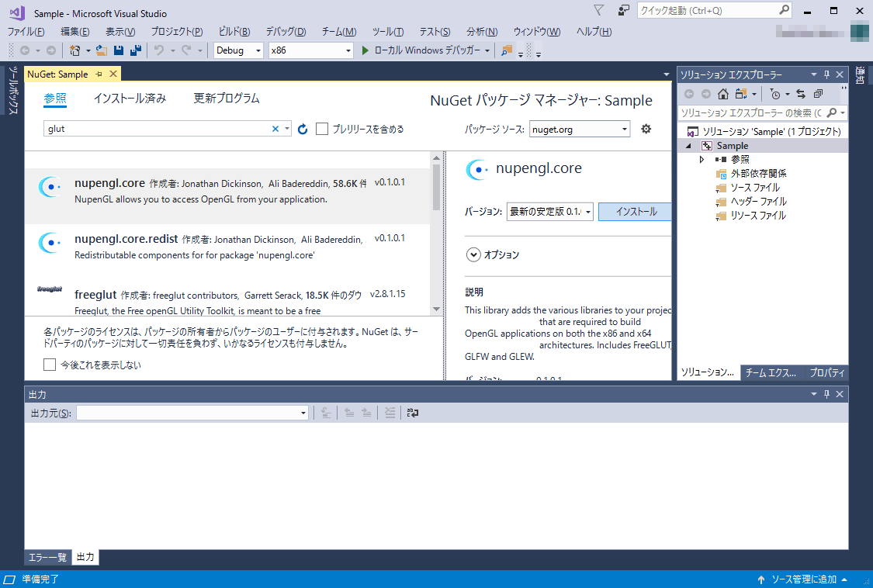Screen dimensions: 873x588
Task: Open the ツールボックス side tab
Action: click(x=13, y=91)
